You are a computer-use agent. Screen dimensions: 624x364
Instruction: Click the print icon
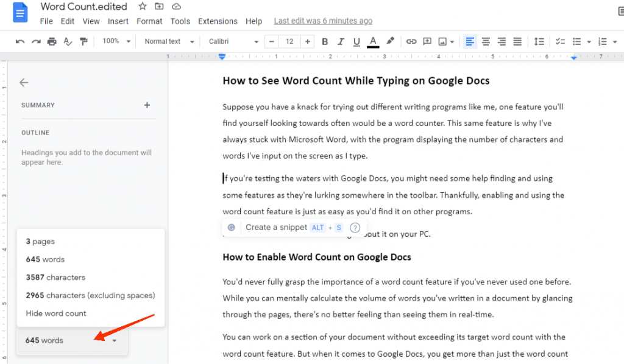[x=52, y=41]
